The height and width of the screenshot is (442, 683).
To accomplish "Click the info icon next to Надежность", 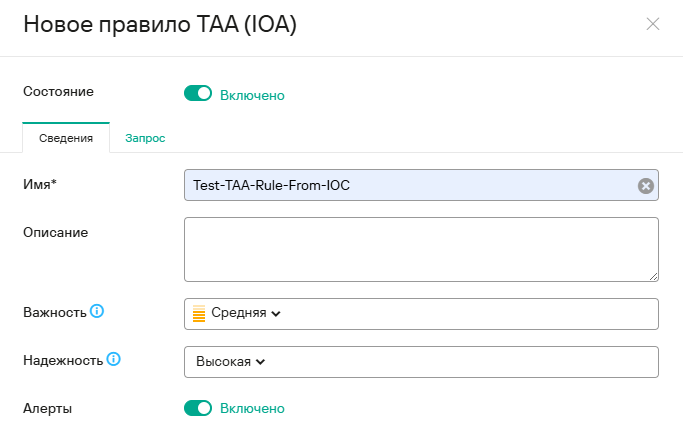I will (x=114, y=359).
